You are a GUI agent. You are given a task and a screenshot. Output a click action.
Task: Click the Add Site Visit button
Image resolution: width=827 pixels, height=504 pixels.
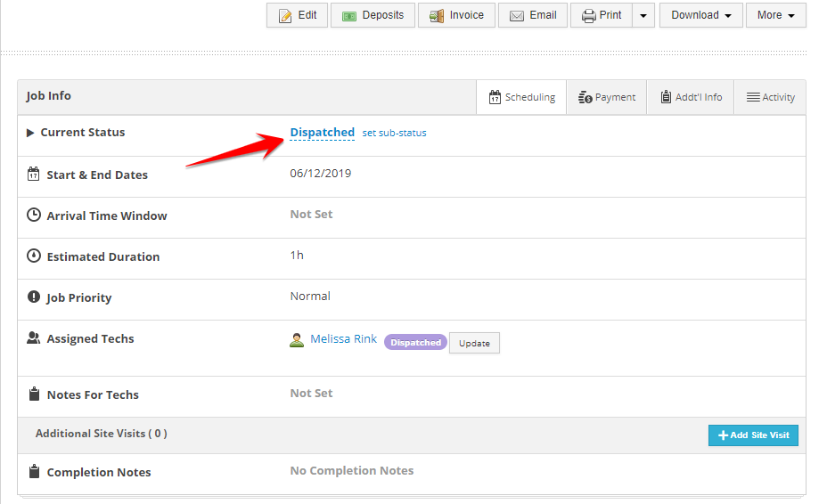click(753, 435)
